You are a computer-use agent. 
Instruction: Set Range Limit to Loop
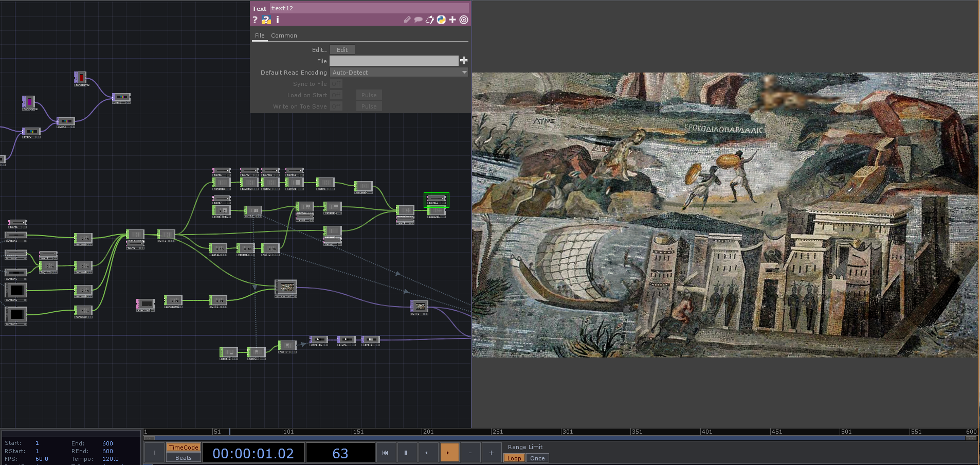tap(514, 458)
